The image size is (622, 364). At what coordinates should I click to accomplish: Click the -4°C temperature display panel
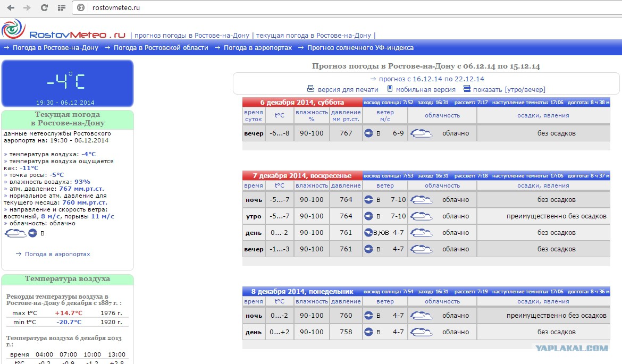pos(68,83)
